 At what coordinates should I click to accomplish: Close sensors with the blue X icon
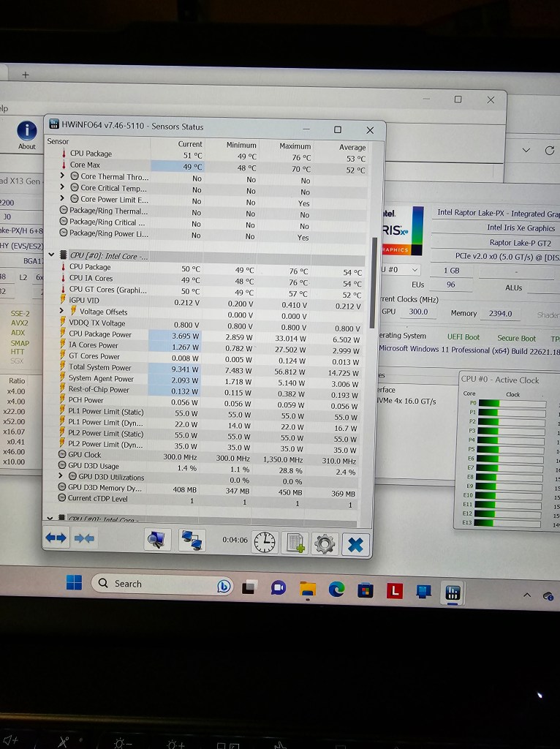tap(355, 544)
